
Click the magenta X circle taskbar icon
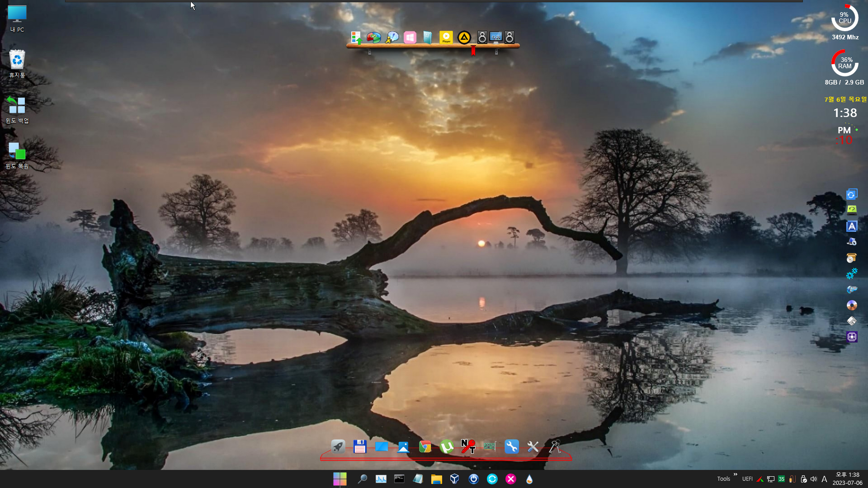pyautogui.click(x=511, y=479)
